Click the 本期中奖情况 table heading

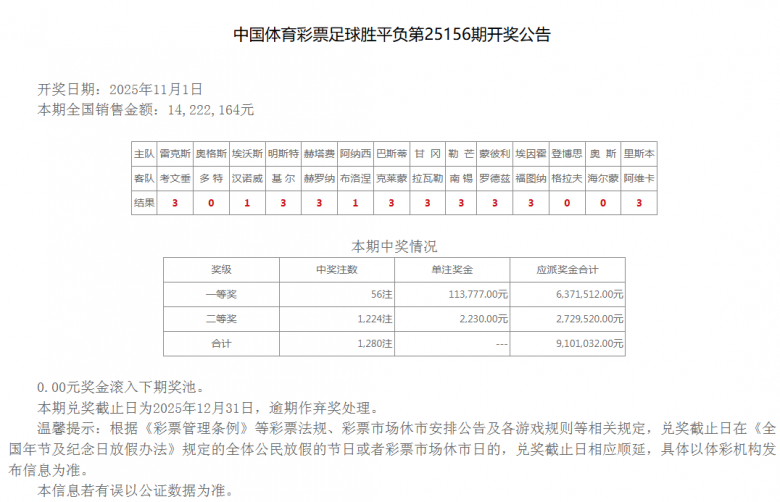[394, 245]
